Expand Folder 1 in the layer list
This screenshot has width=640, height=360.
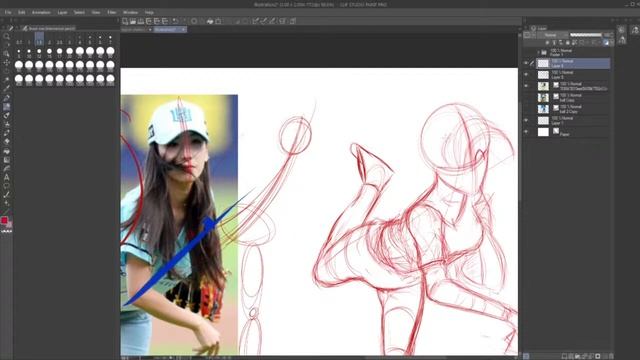point(538,52)
